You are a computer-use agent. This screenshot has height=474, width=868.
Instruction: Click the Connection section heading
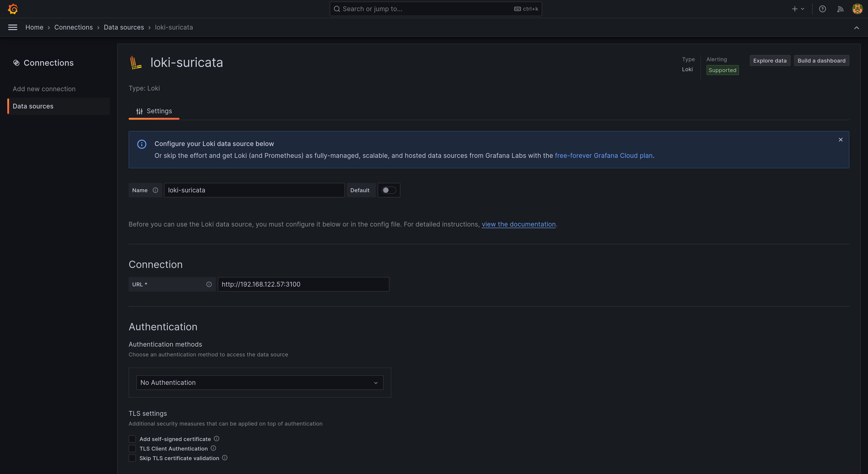pos(156,265)
